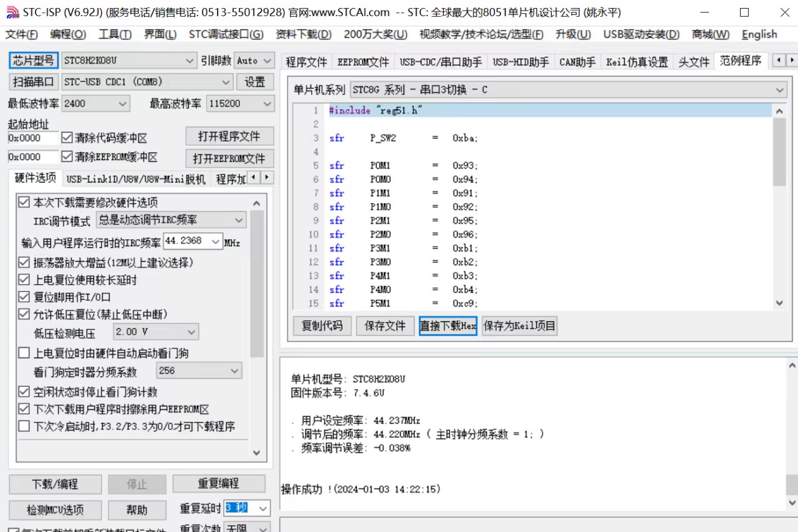Open USB驱动安装(D) menu
This screenshot has width=798, height=532.
(642, 34)
